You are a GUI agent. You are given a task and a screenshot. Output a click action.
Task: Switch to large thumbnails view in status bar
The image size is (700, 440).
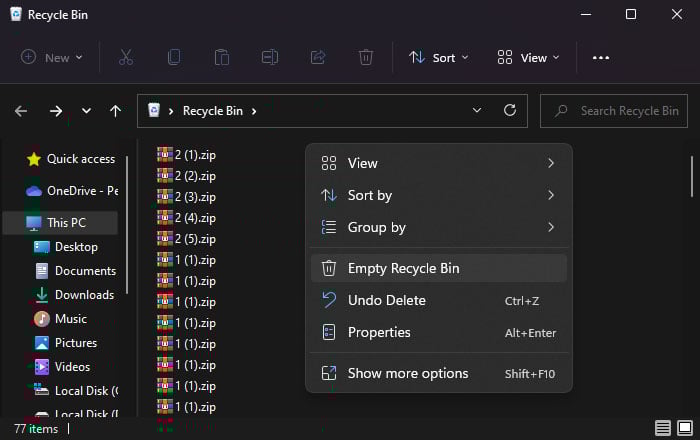point(685,428)
